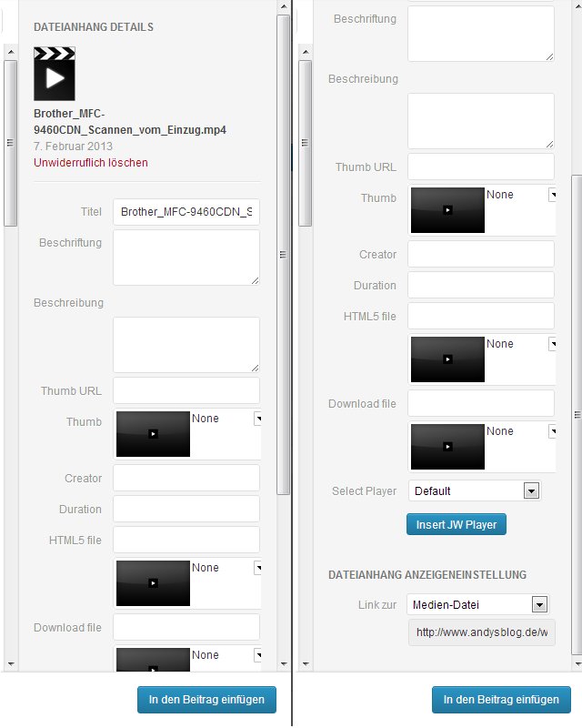Focus the Titel input field
Viewport: 582px width, 728px height.
186,211
